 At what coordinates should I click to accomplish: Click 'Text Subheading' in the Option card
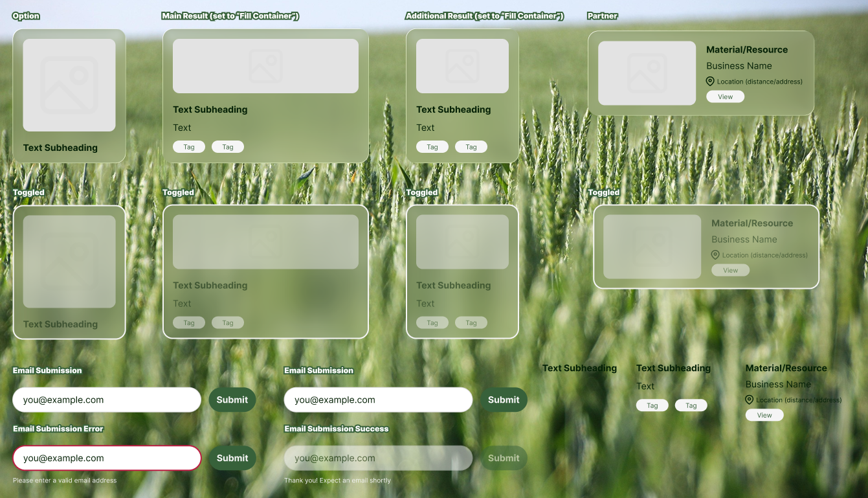click(60, 148)
